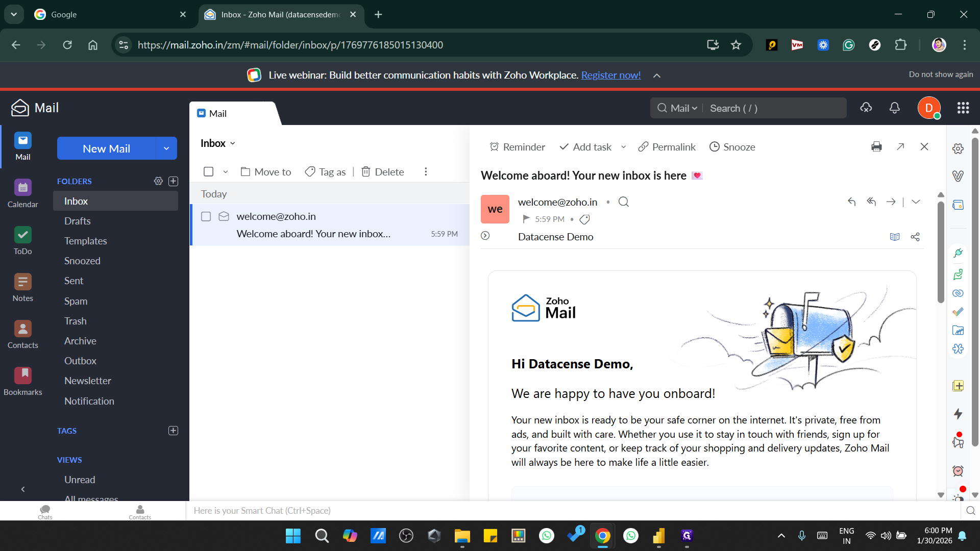Reply to welcome@zoho.in
The width and height of the screenshot is (980, 551).
(851, 202)
